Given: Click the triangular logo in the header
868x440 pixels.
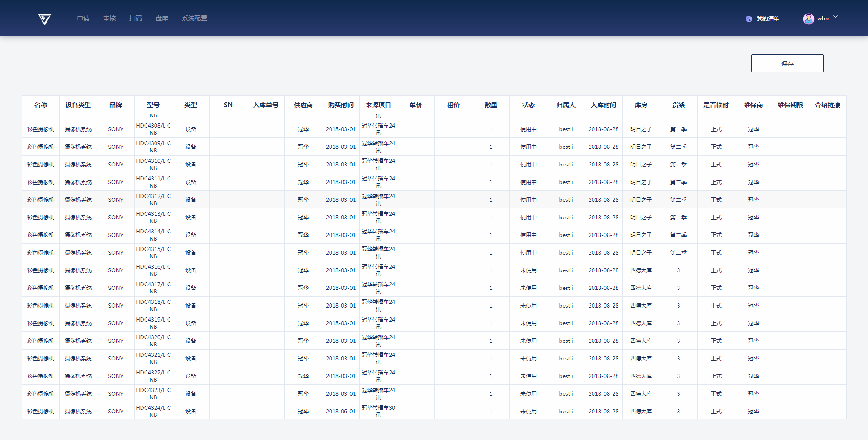Looking at the screenshot, I should [x=44, y=19].
